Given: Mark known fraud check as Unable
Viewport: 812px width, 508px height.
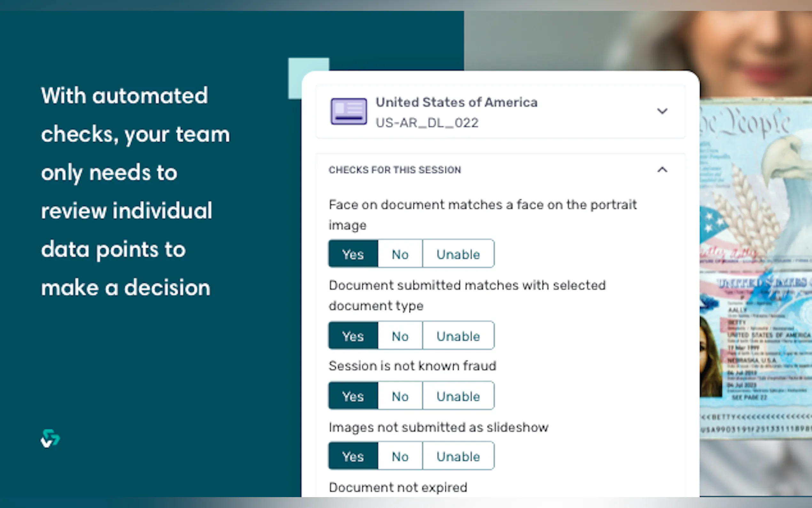Looking at the screenshot, I should (x=458, y=396).
